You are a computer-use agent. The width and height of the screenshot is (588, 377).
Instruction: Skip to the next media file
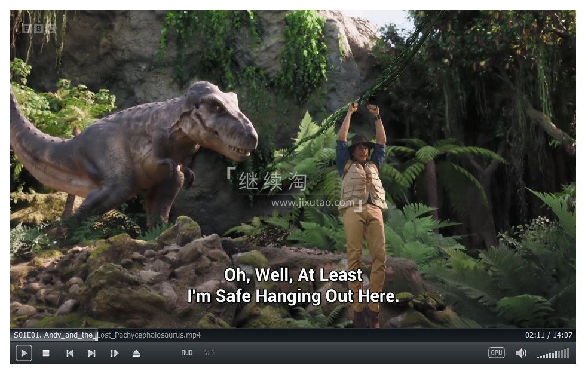91,353
